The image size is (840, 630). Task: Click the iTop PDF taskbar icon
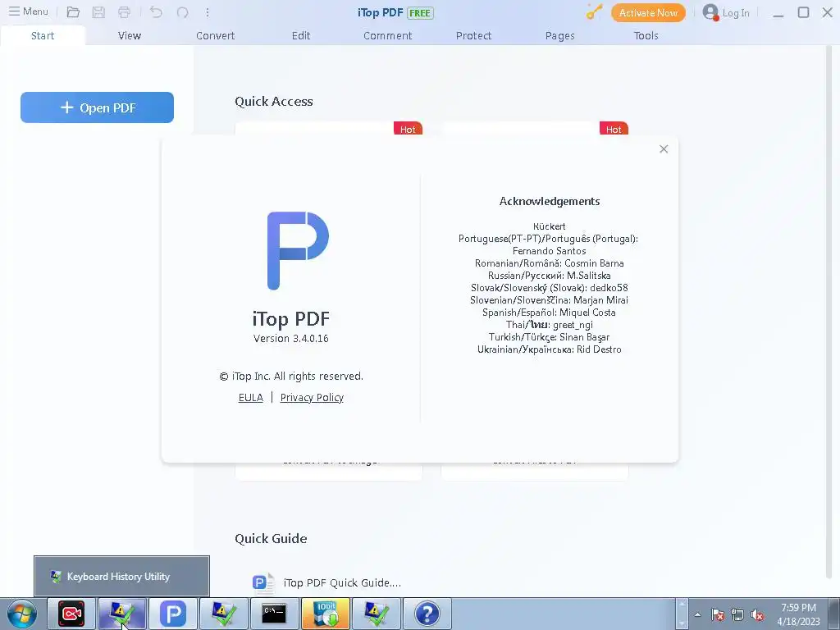tap(173, 614)
